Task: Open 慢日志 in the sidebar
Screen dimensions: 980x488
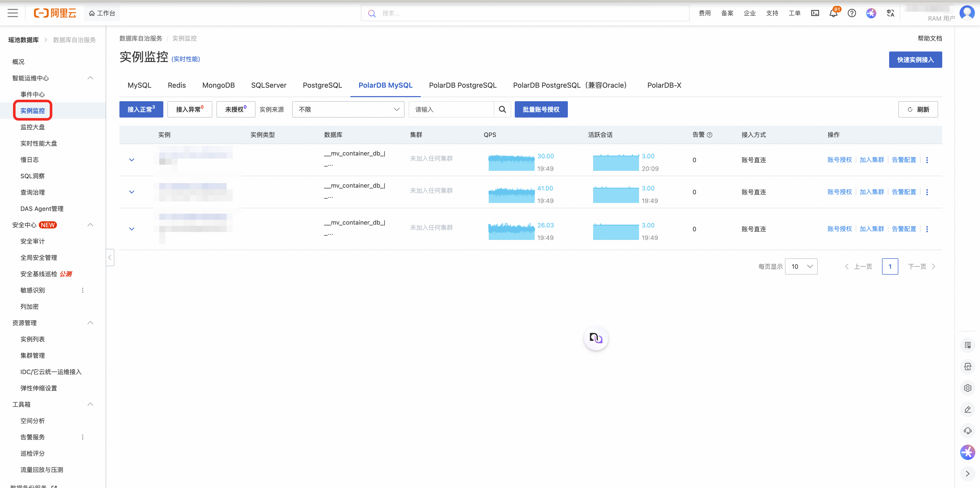Action: 29,160
